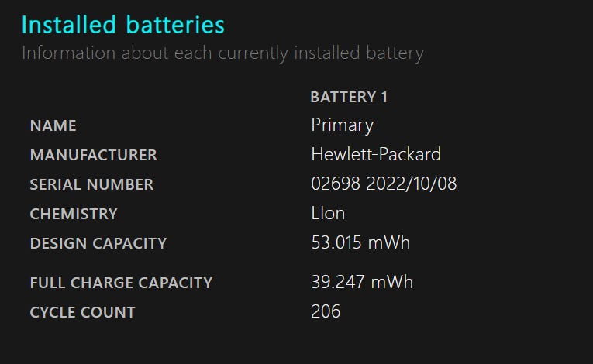Click the mWh unit after 53.015

click(x=390, y=242)
